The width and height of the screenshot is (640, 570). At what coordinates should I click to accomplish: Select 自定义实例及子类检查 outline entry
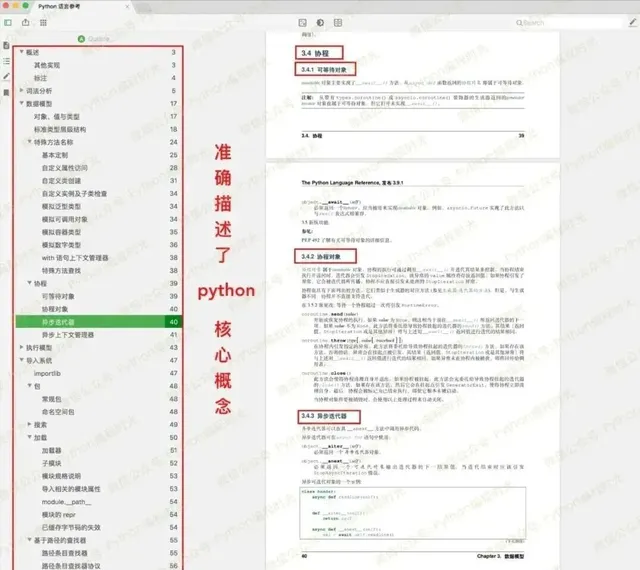click(x=75, y=194)
